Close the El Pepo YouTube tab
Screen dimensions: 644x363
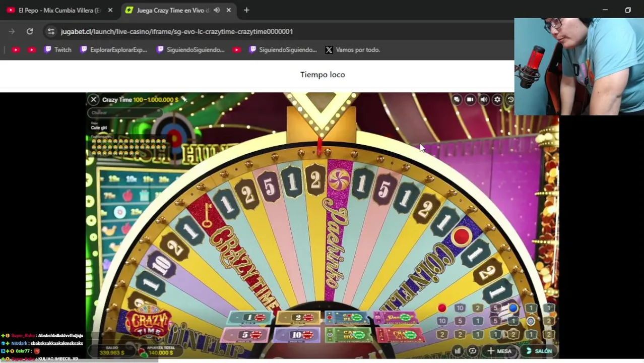110,10
